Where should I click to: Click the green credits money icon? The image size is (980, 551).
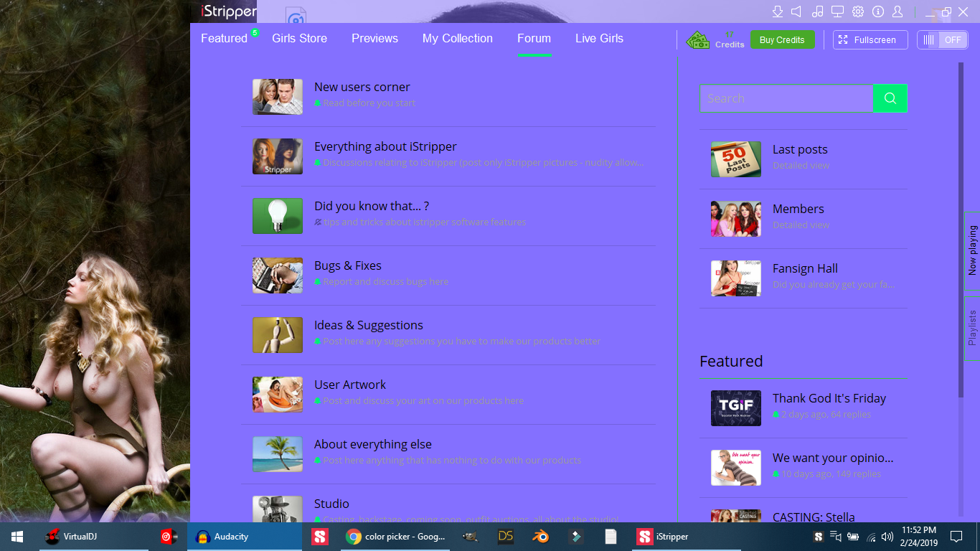point(697,40)
